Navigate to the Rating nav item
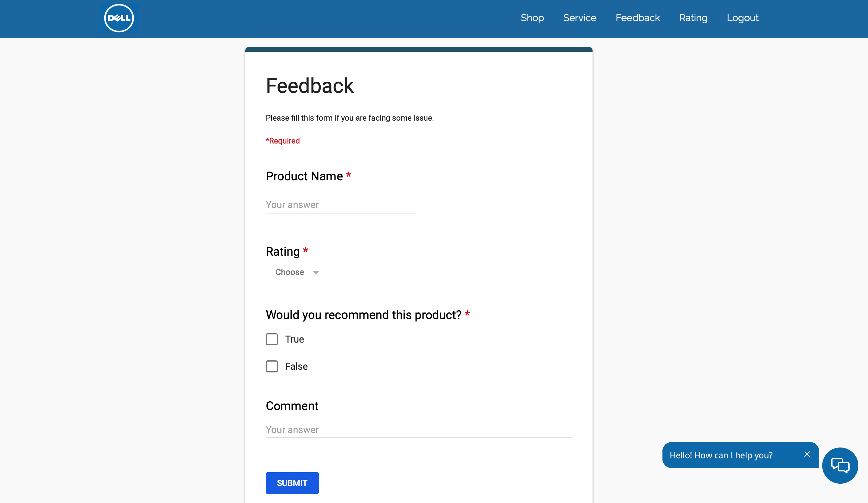This screenshot has height=503, width=868. pos(693,18)
